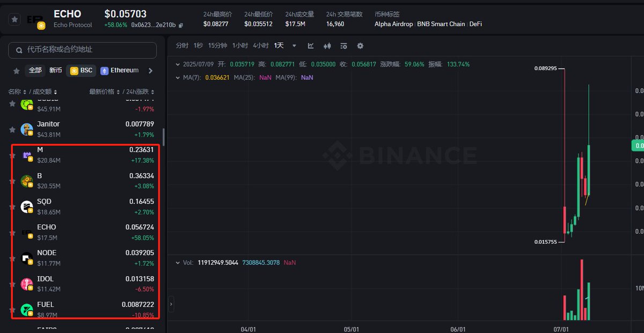Sort the token list by 最新价格
Screen dimensions: 644x333
(104, 92)
